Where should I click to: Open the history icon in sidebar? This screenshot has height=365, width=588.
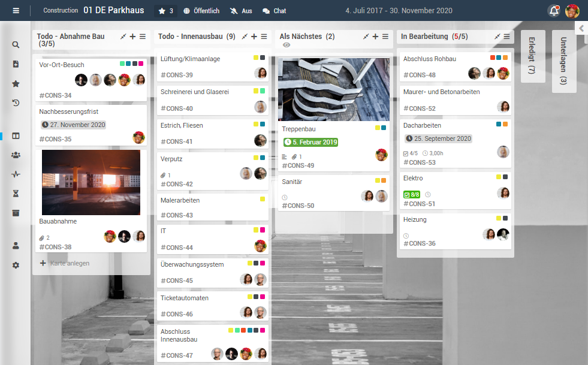pyautogui.click(x=16, y=103)
